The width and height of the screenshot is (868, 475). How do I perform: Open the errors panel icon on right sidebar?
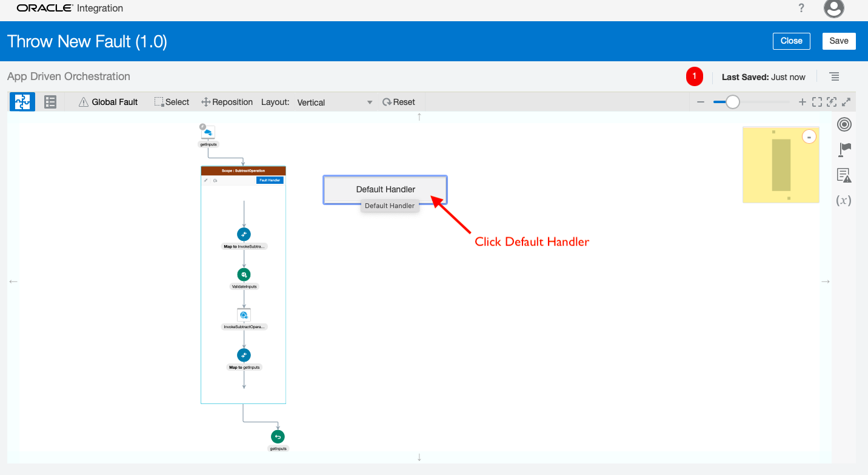pyautogui.click(x=844, y=175)
